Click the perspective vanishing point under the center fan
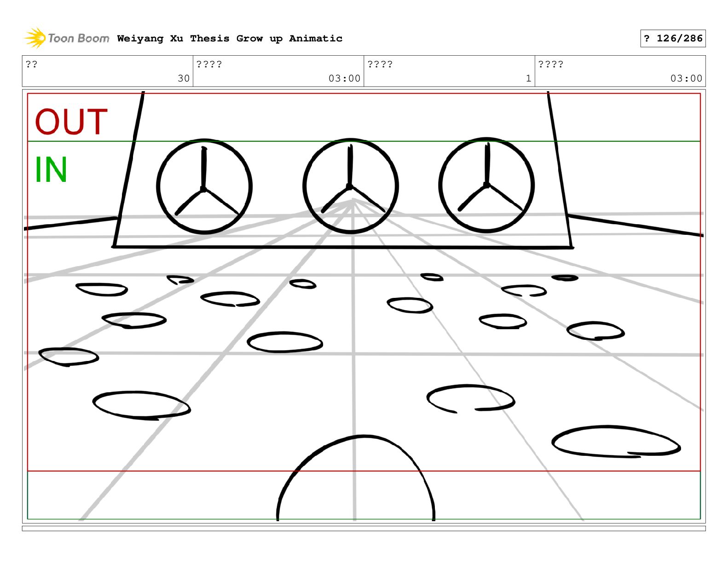This screenshot has width=728, height=564. tap(352, 201)
